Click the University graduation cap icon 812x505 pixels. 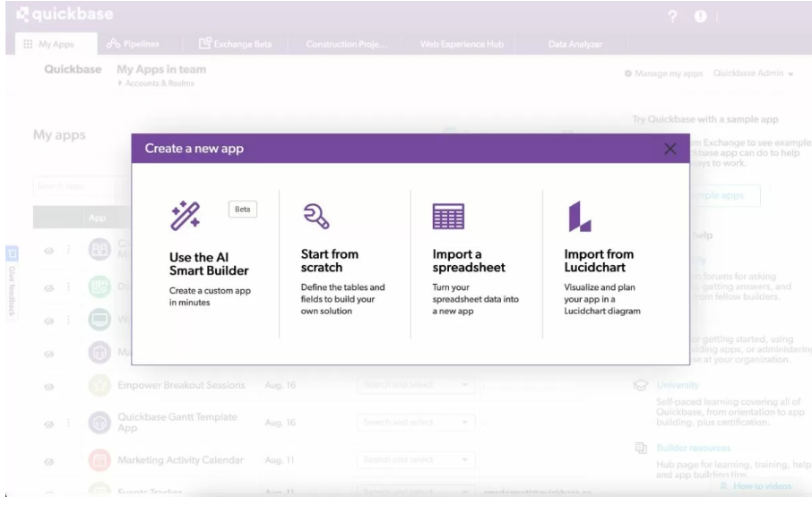641,385
